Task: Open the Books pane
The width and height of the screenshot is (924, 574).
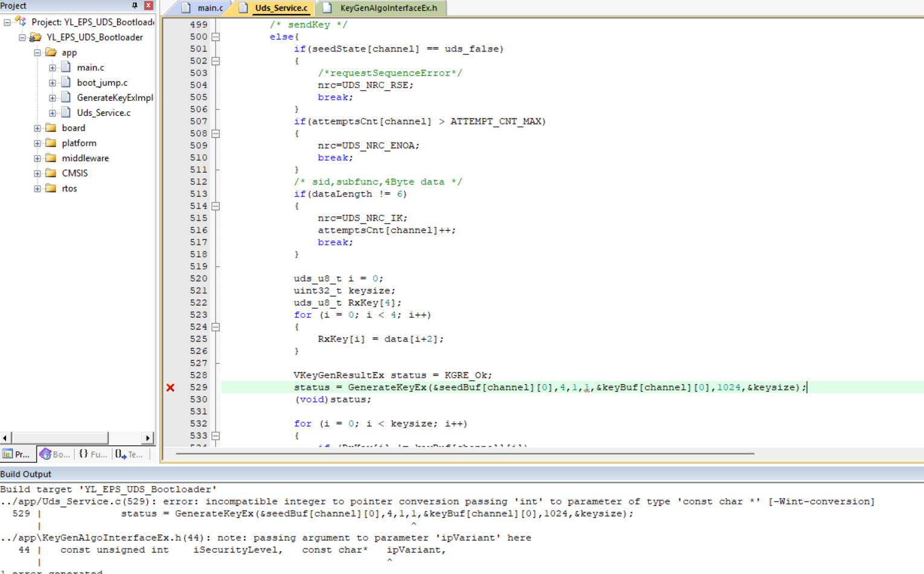Action: pyautogui.click(x=54, y=454)
